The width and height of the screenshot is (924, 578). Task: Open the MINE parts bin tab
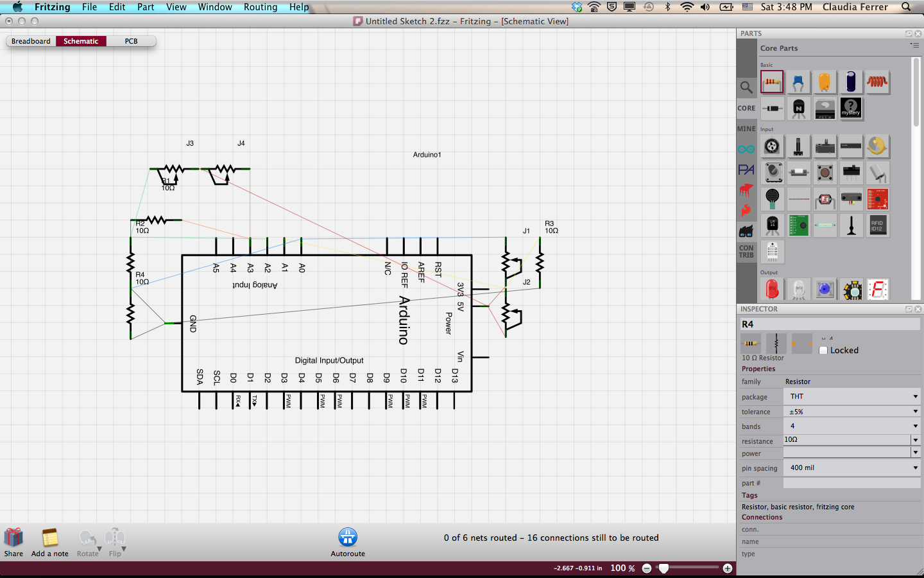(x=746, y=129)
